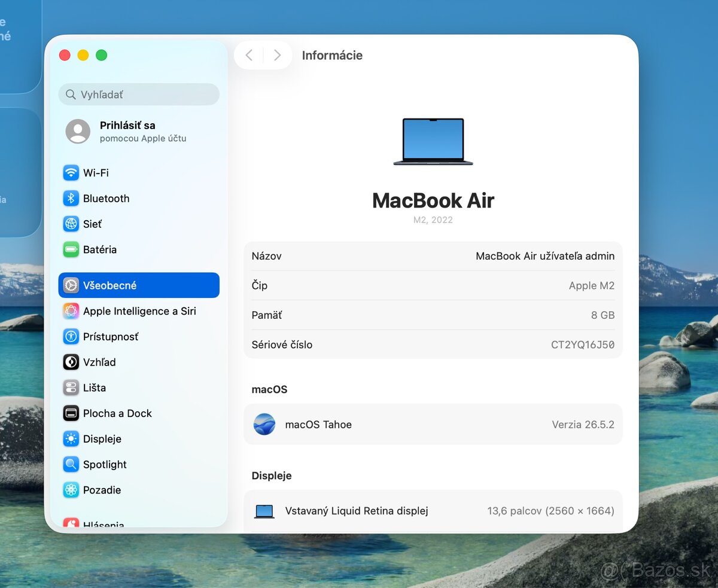Screen dimensions: 718x588
Task: Click the M2, 2022 model subtitle
Action: click(433, 220)
